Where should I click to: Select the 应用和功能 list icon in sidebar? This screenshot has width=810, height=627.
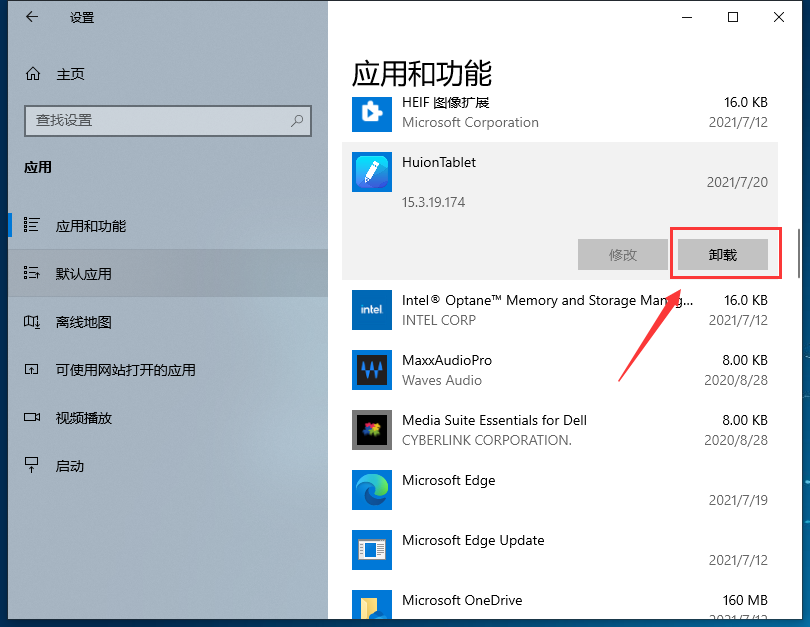(31, 225)
